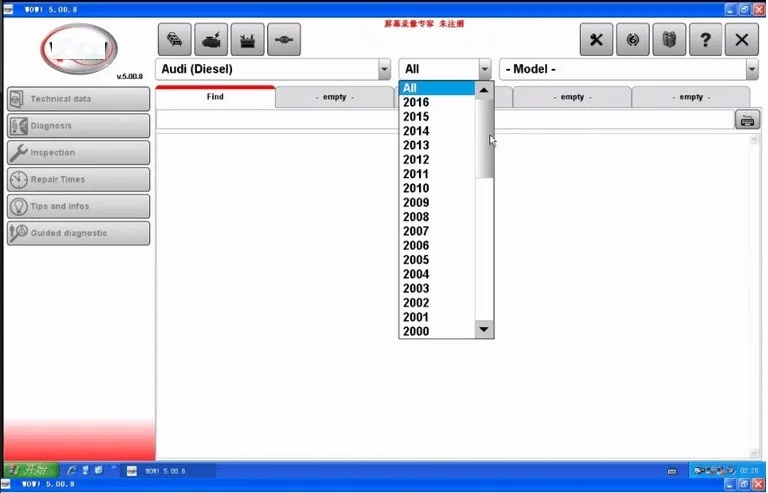
Task: Open the Diagnosis section
Action: (x=78, y=126)
